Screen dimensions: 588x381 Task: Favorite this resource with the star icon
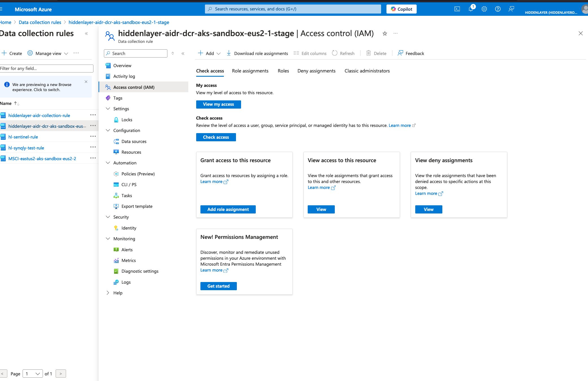(x=384, y=34)
